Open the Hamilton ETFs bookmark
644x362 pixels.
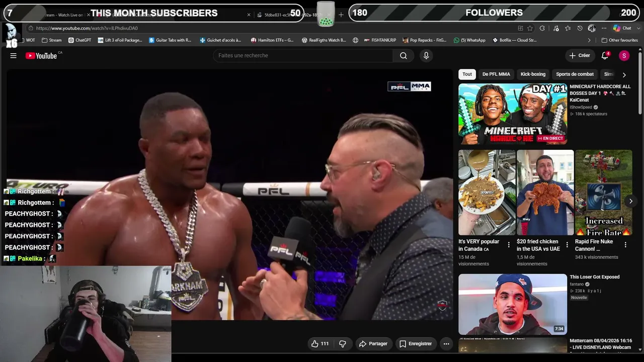click(272, 40)
